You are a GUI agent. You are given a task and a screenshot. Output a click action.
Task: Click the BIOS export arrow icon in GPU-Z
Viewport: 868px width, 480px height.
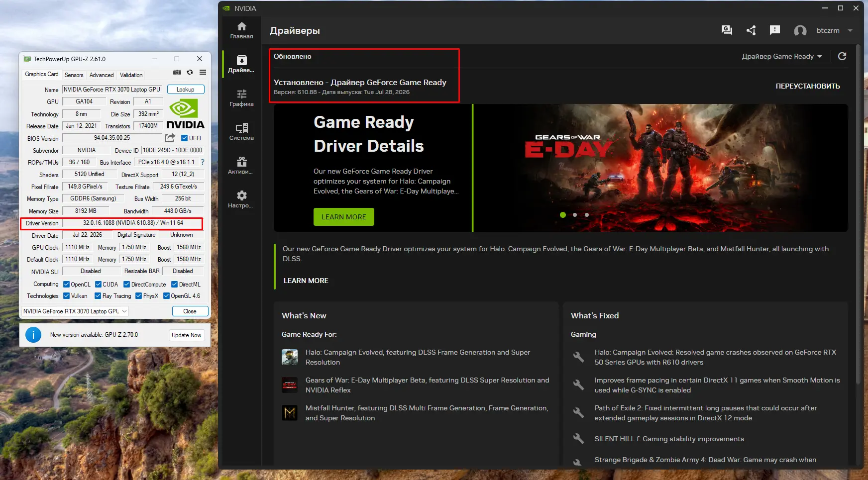click(170, 138)
